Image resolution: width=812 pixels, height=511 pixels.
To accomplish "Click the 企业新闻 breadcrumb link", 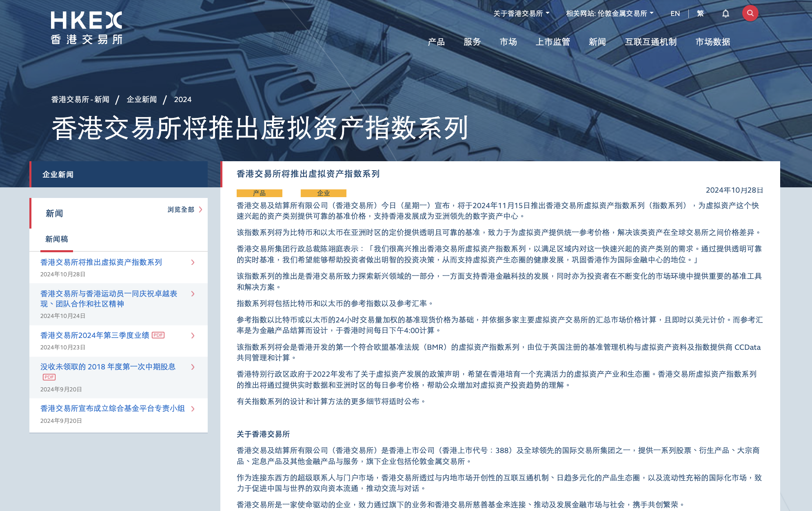I will pos(142,100).
